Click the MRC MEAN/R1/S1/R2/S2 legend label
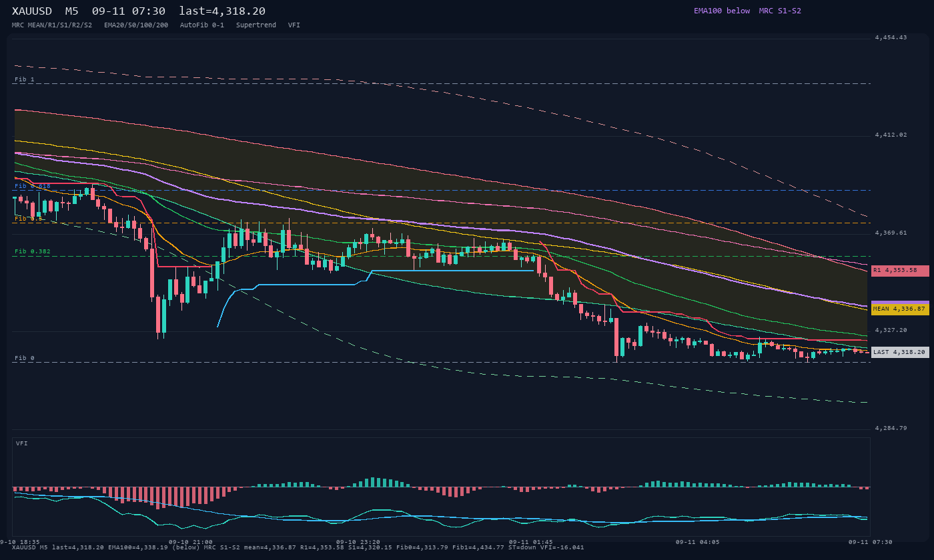Image resolution: width=934 pixels, height=560 pixels. click(52, 25)
